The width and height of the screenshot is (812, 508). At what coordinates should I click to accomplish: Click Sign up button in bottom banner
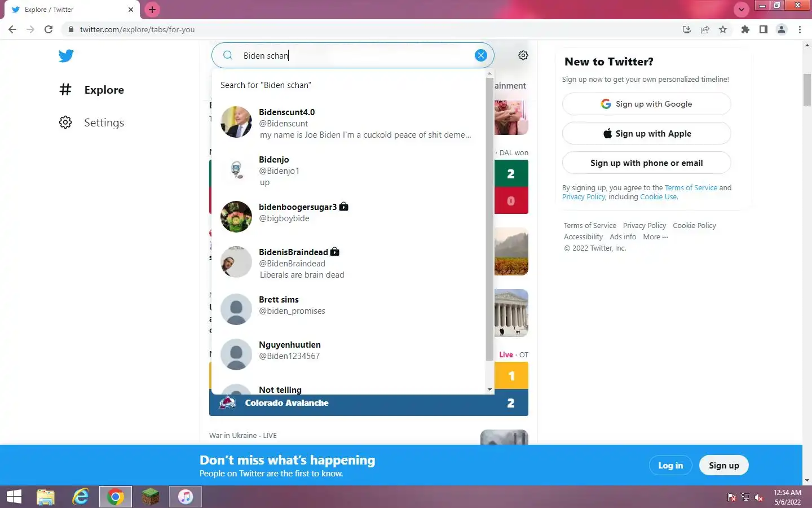723,466
